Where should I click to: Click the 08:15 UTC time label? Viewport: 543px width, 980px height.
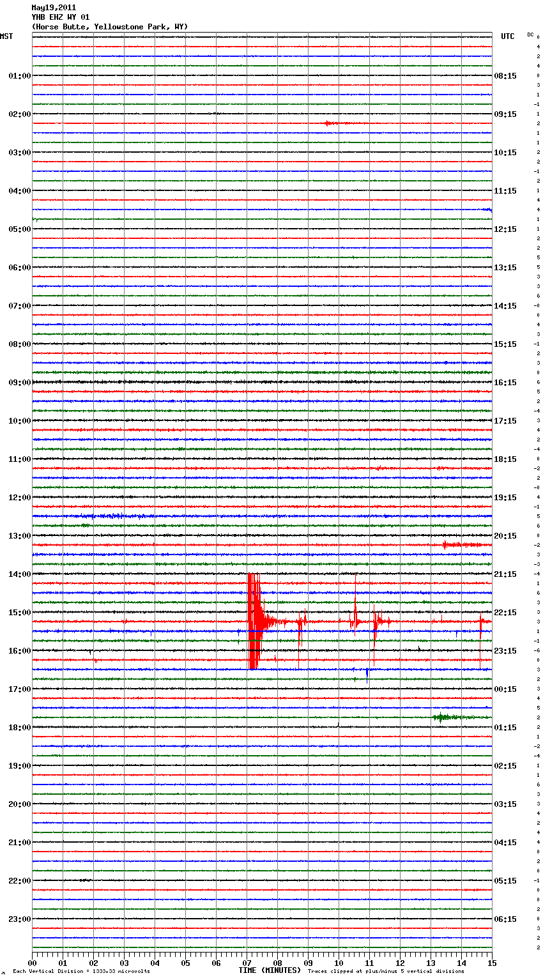coord(505,76)
